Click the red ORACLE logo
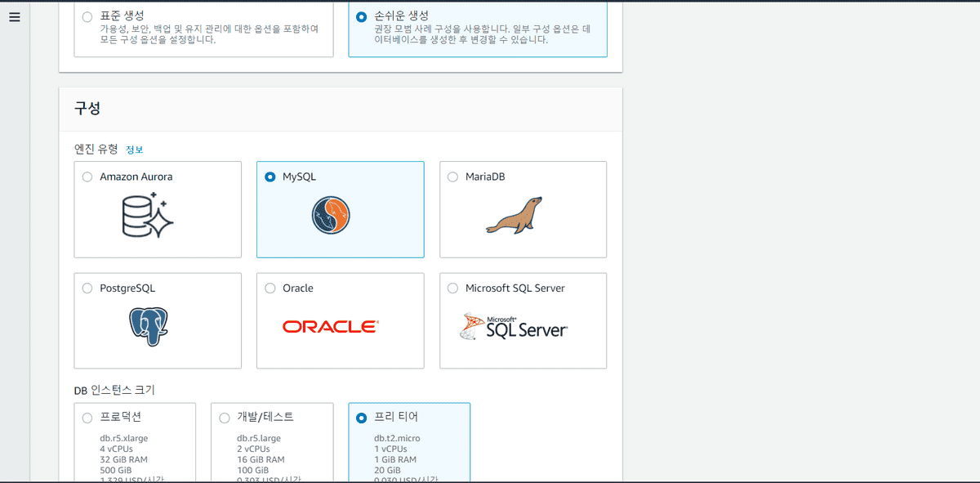This screenshot has height=483, width=980. point(331,327)
